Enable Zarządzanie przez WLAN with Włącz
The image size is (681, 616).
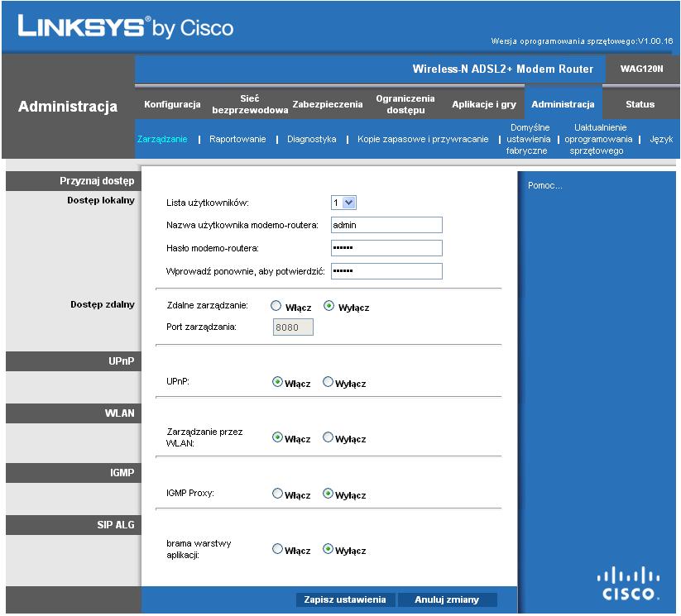click(x=277, y=437)
